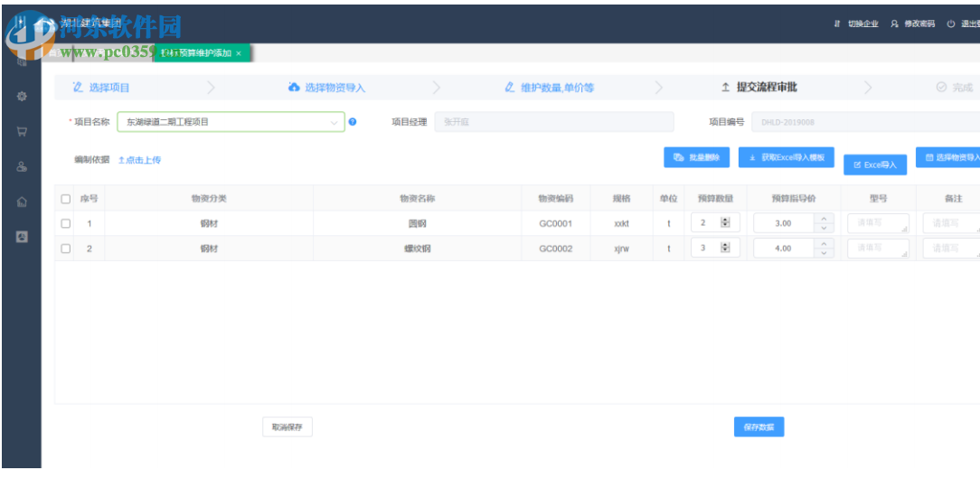Click the upload arrow icon beside 提交流程审批
This screenshot has height=489, width=980.
click(726, 88)
